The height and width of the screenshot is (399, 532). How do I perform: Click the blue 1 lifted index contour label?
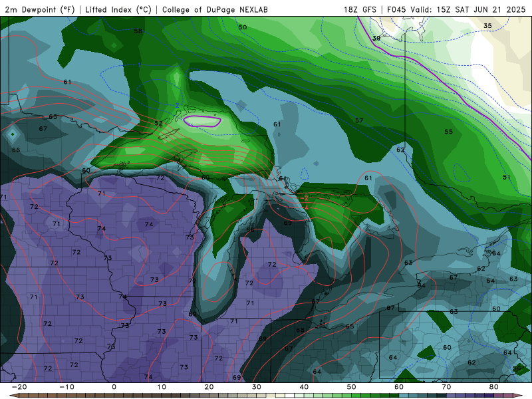[x=139, y=65]
